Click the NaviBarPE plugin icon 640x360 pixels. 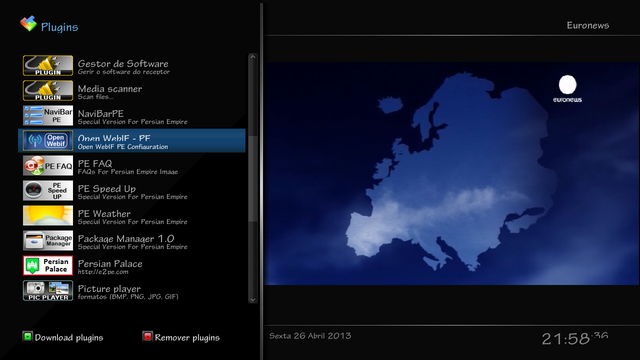48,116
